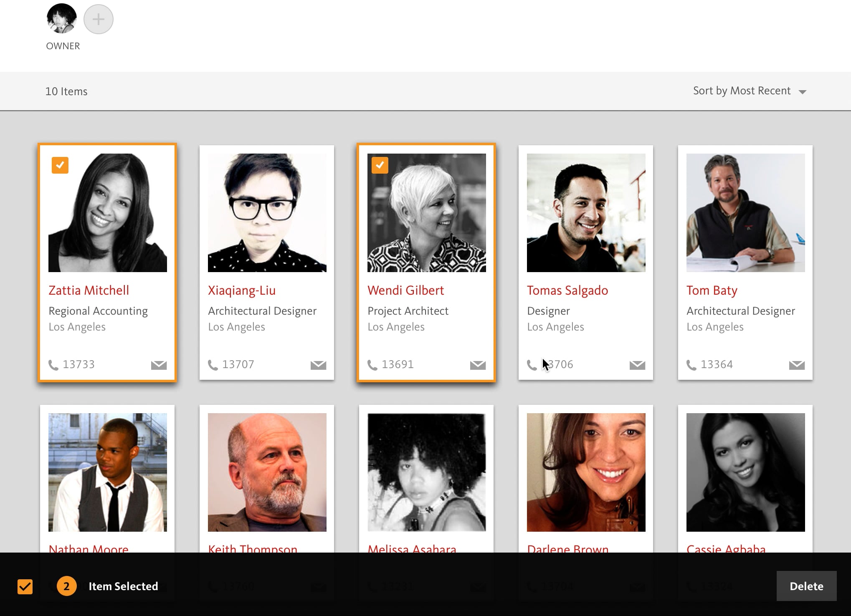Click Tomas Salgado's email envelope icon
The width and height of the screenshot is (851, 616).
pyautogui.click(x=637, y=365)
